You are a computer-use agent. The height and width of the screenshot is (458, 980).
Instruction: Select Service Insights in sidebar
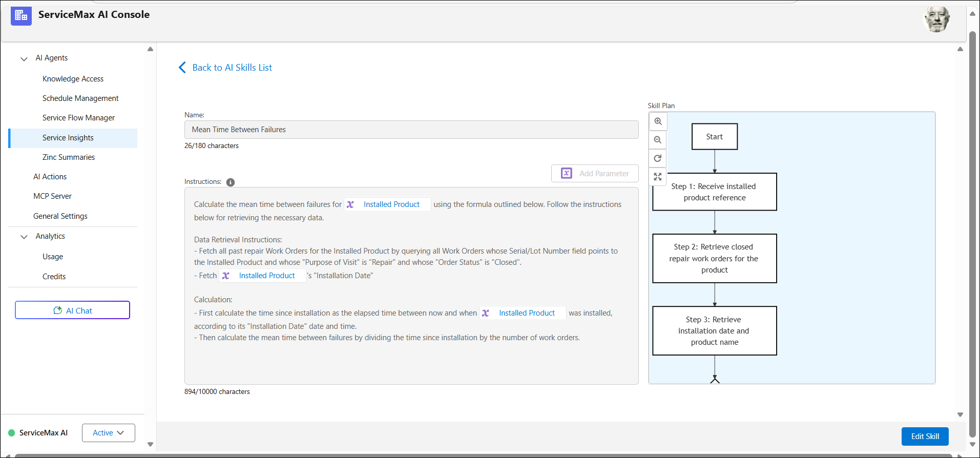click(73, 138)
